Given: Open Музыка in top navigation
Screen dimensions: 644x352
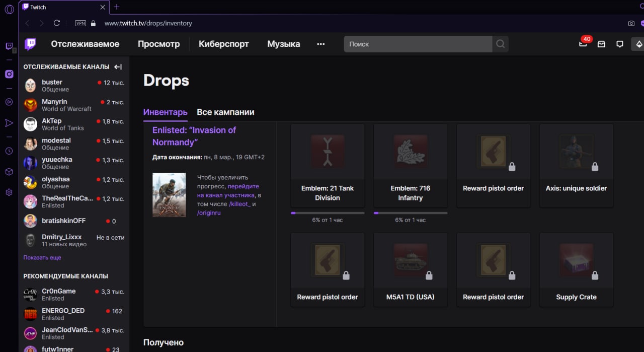Looking at the screenshot, I should [284, 44].
